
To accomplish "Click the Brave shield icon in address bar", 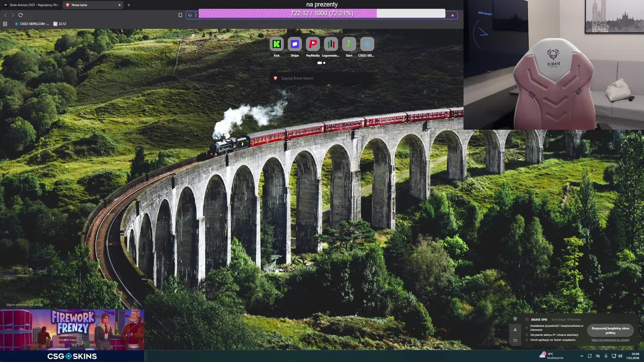I will 452,15.
